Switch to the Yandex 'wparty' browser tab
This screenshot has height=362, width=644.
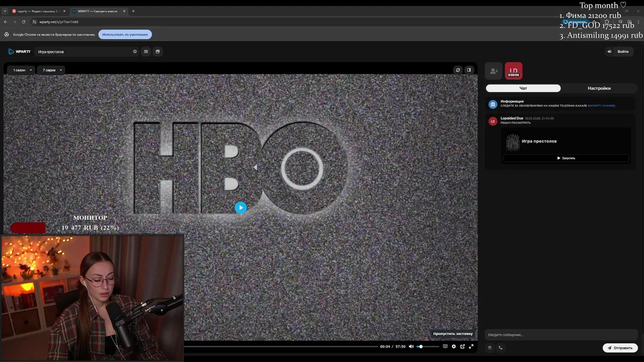tap(38, 11)
